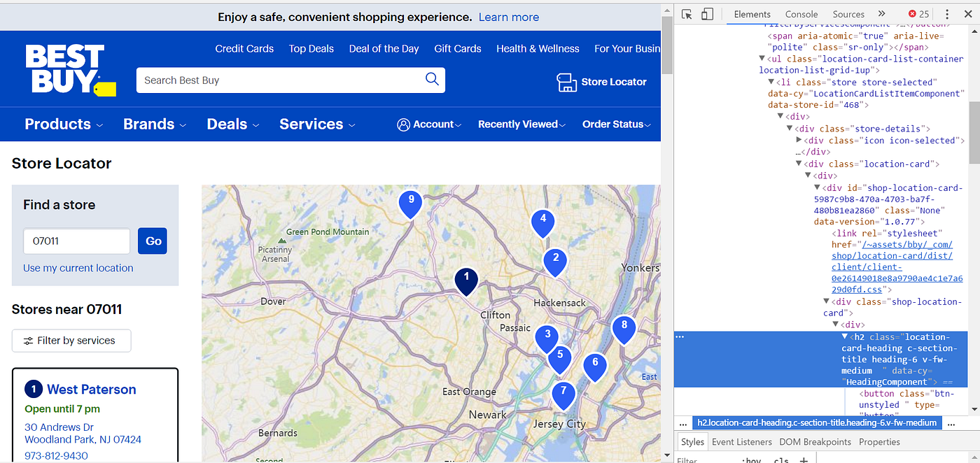Collapse the li store store-selected node
This screenshot has height=463, width=980.
[x=771, y=83]
